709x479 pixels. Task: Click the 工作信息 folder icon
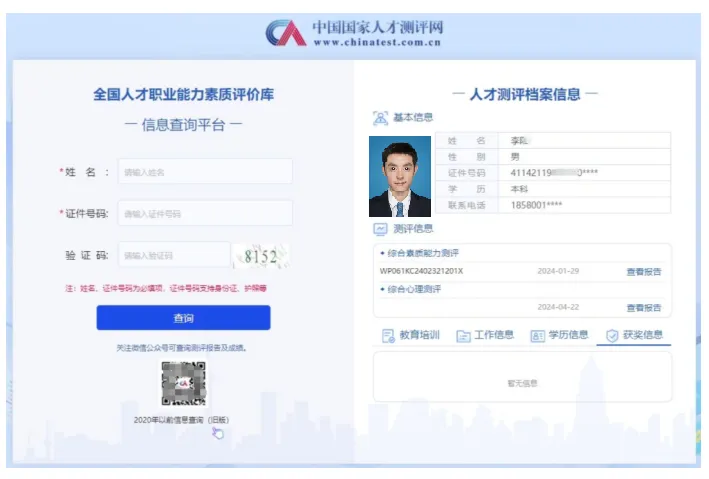coord(463,336)
